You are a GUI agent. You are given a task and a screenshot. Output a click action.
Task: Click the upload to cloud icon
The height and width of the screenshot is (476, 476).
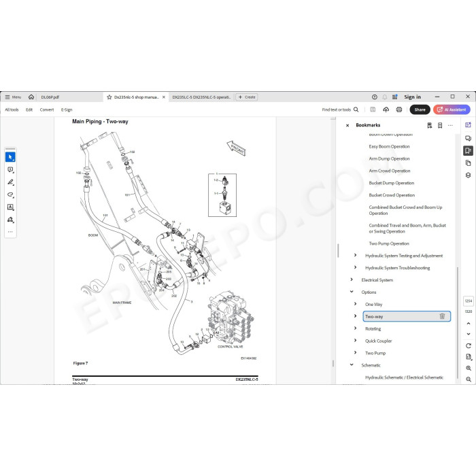pyautogui.click(x=386, y=109)
